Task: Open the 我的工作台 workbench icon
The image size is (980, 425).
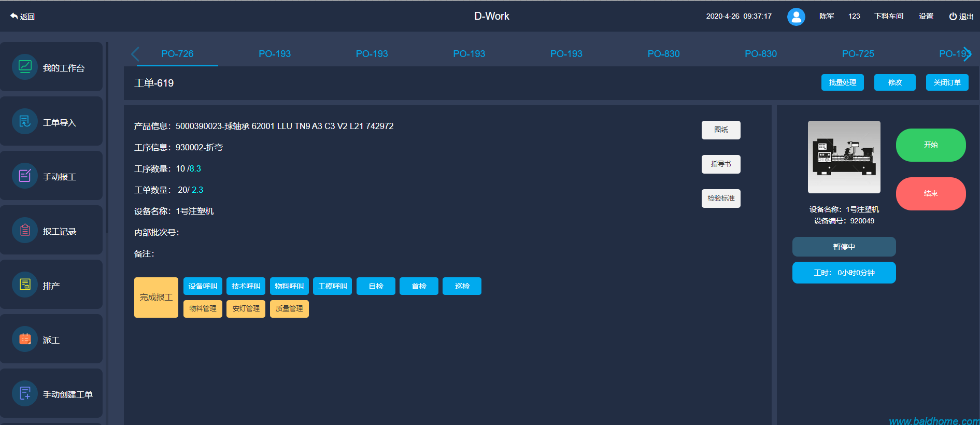Action: pos(25,67)
